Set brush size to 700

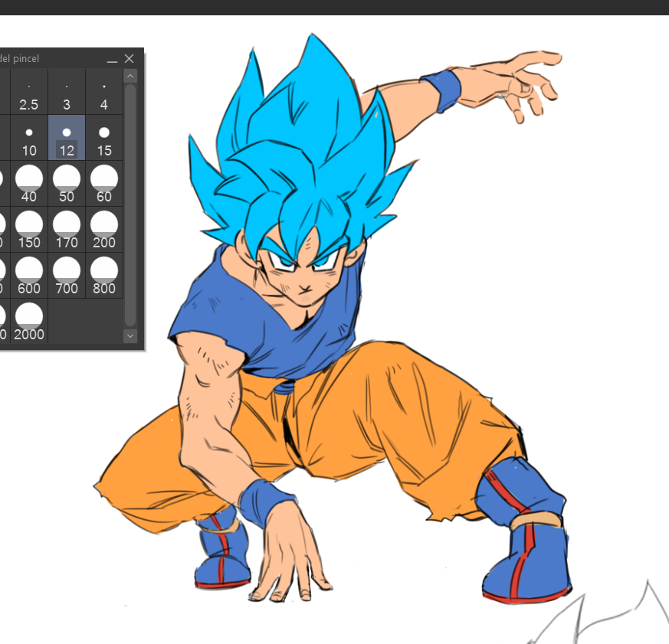67,276
